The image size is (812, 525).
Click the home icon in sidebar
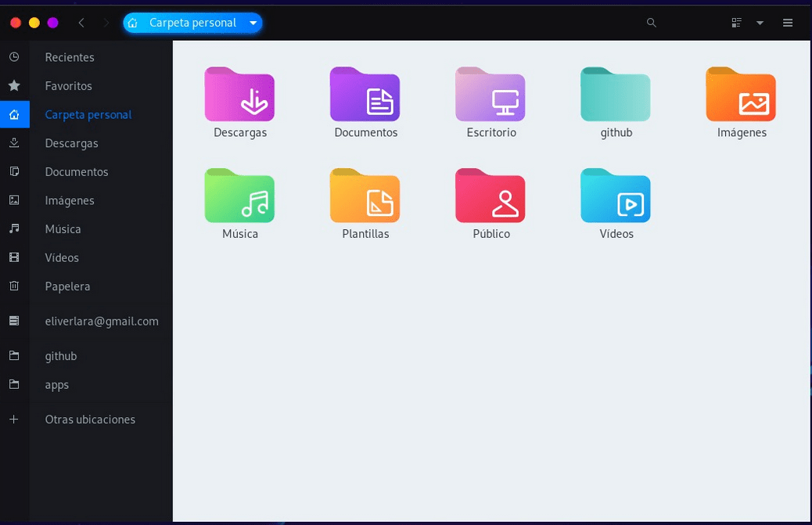(15, 114)
